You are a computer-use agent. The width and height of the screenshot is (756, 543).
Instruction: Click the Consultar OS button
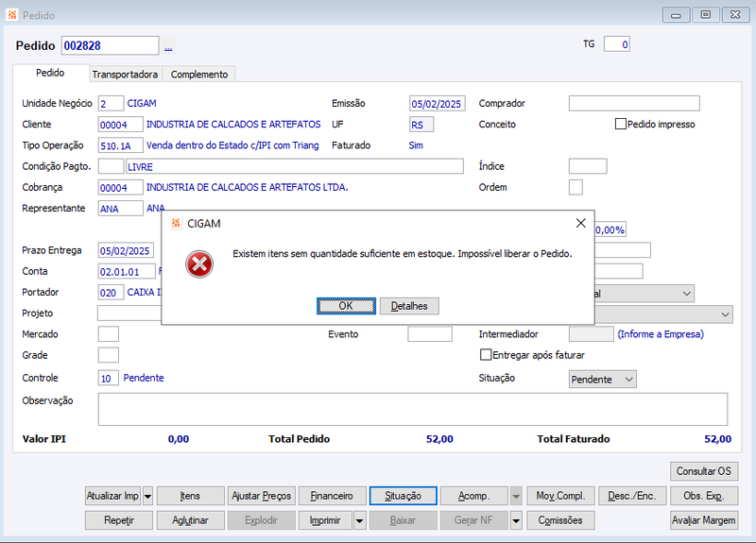[x=704, y=471]
